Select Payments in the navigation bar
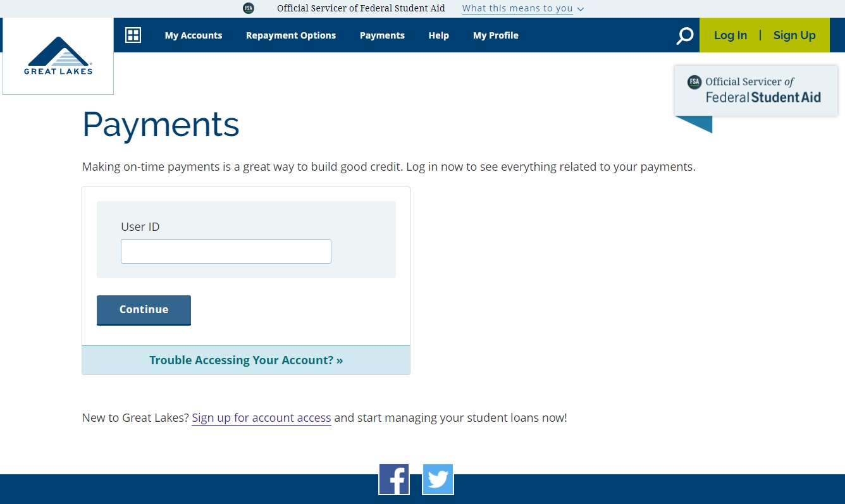Screen dimensions: 845x504 pyautogui.click(x=382, y=35)
